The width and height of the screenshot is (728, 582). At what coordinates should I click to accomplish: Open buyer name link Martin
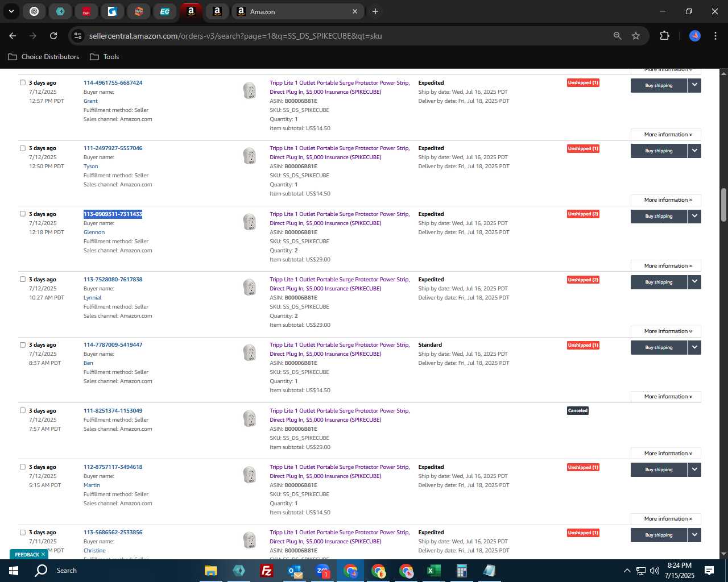coord(92,485)
